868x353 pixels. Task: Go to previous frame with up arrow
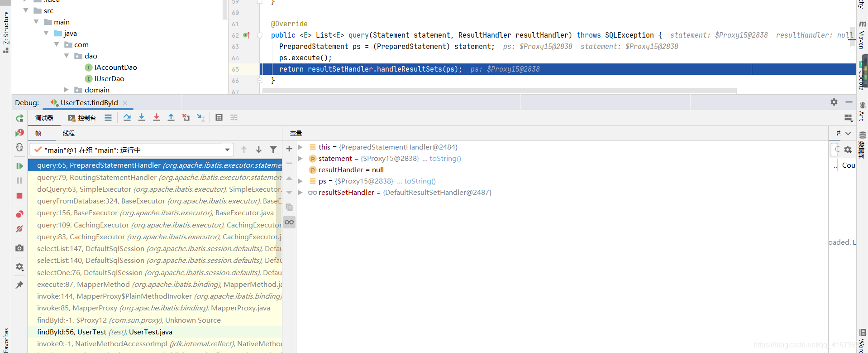(244, 150)
